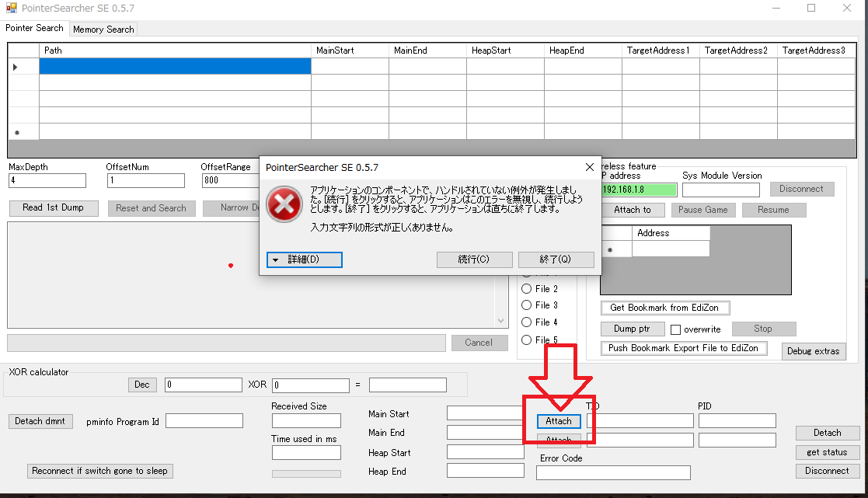
Task: Click the Narrow Down button
Action: coord(232,208)
